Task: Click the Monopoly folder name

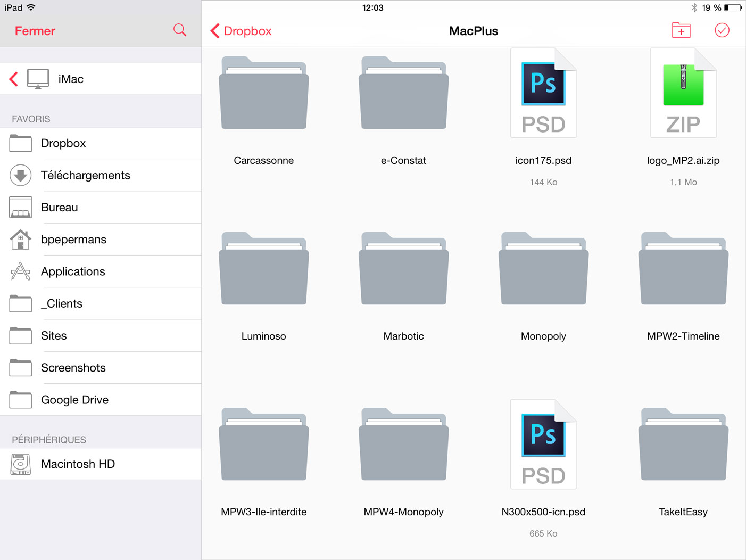Action: tap(544, 336)
